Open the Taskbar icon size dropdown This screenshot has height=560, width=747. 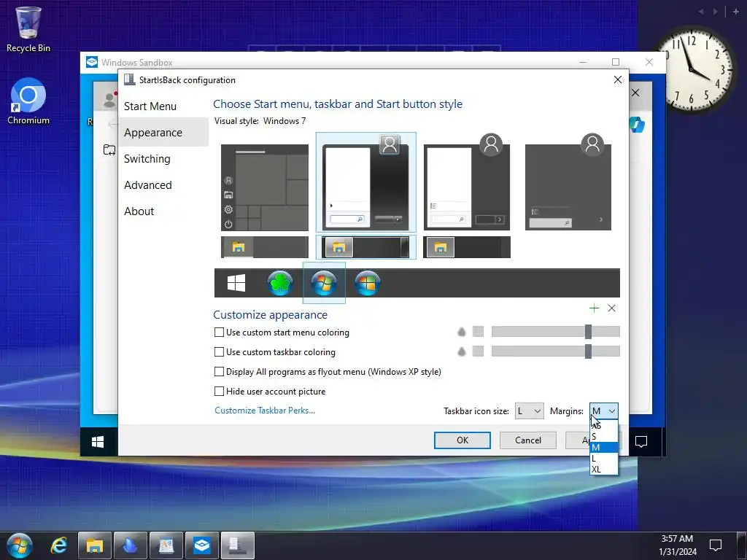click(530, 411)
